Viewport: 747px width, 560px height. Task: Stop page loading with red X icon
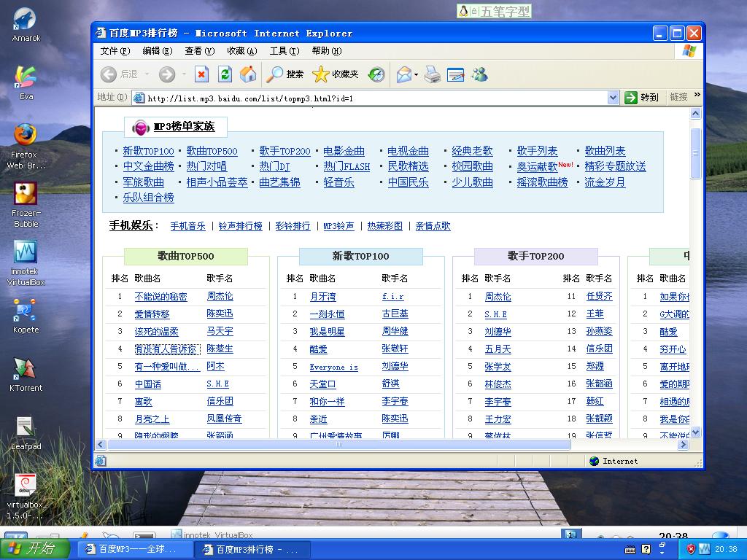pos(201,74)
